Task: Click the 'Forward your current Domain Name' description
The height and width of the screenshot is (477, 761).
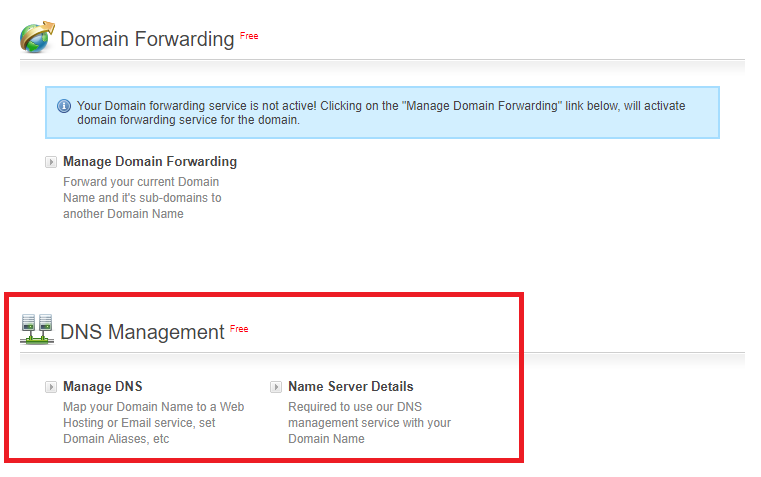Action: tap(142, 198)
